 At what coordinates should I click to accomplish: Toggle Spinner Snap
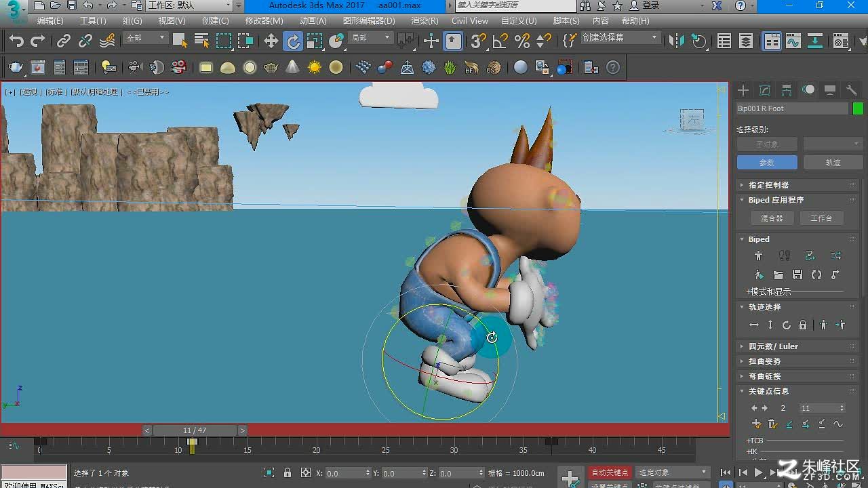coord(543,41)
